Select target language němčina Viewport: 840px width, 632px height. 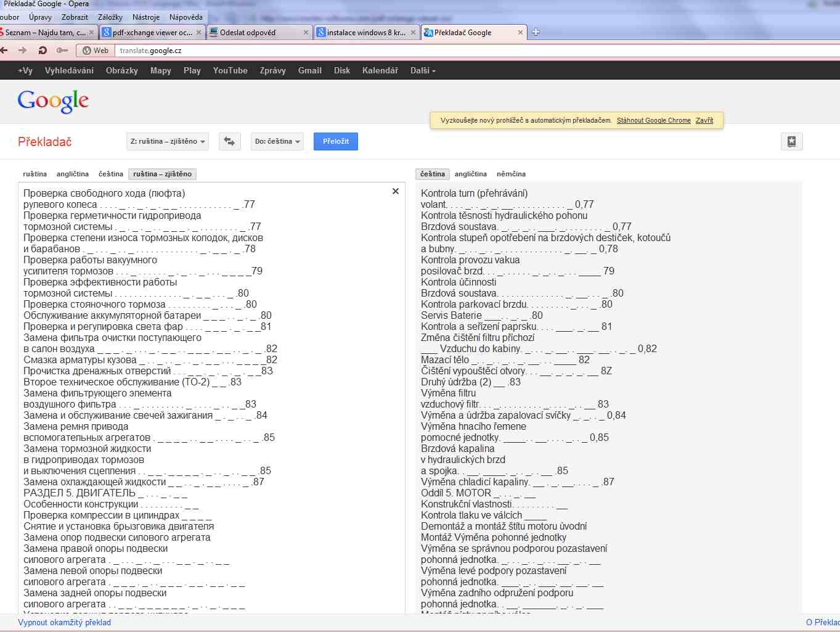511,174
